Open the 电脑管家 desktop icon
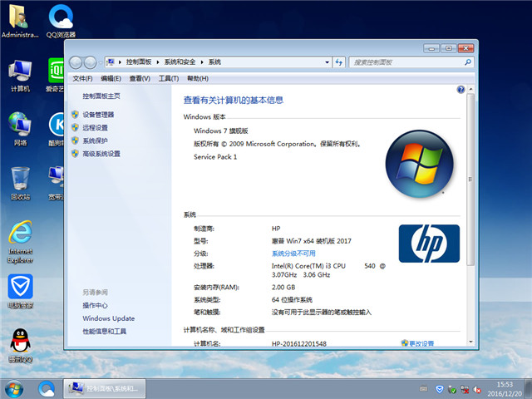The width and height of the screenshot is (532, 399). click(20, 291)
